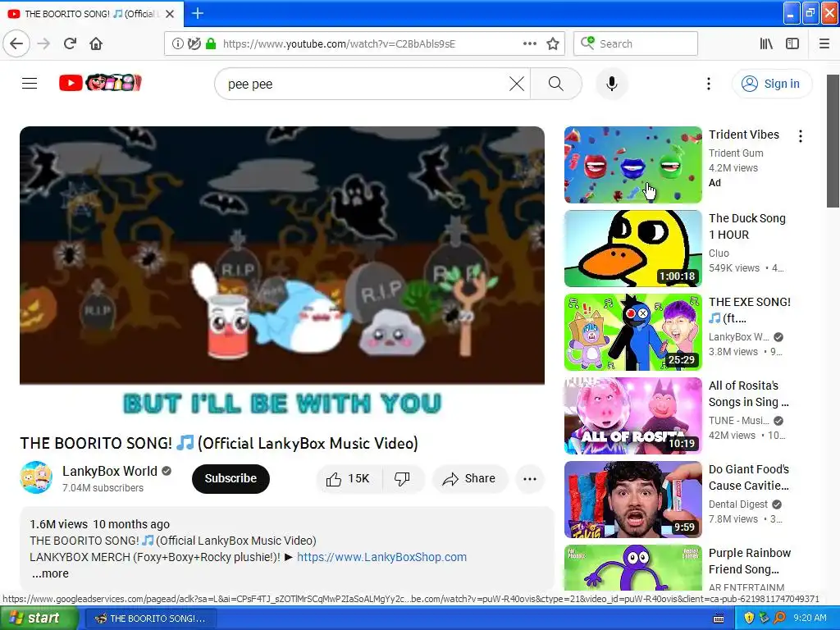
Task: Open LankyBox World channel name link
Action: coord(110,471)
